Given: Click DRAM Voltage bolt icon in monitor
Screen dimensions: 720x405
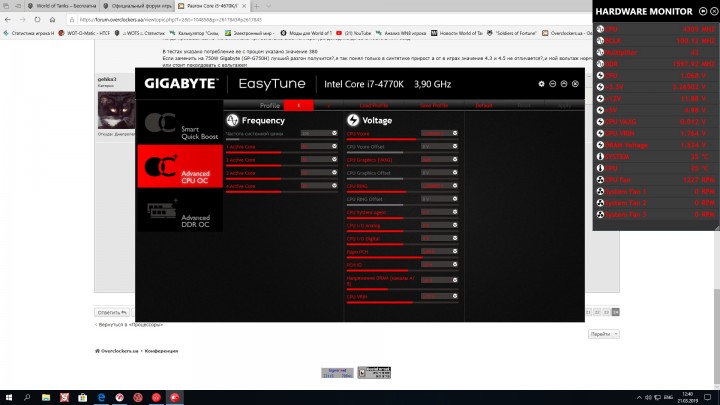Looking at the screenshot, I should click(600, 145).
